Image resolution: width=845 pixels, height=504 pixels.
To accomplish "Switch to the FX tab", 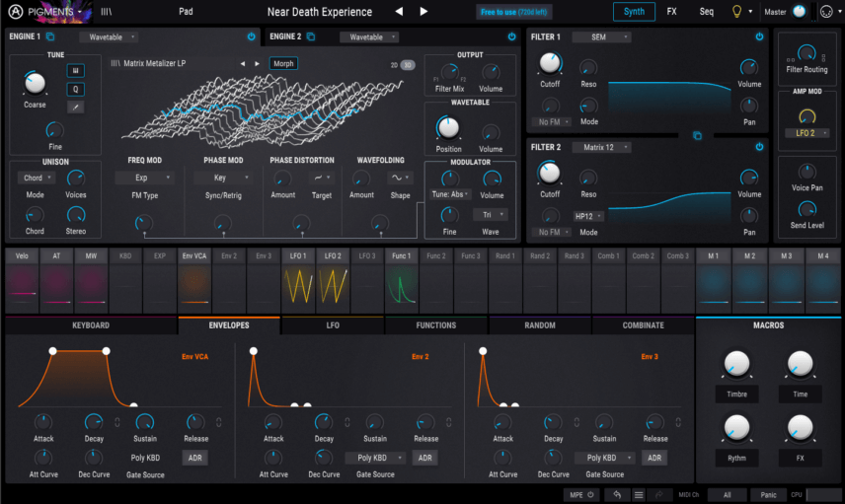I will (x=671, y=11).
